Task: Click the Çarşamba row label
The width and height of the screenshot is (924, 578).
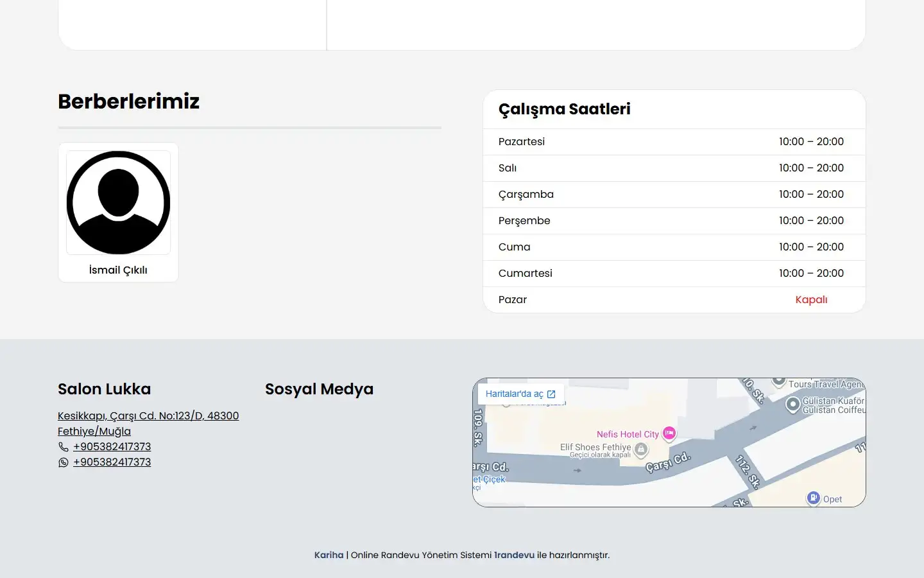Action: point(526,194)
